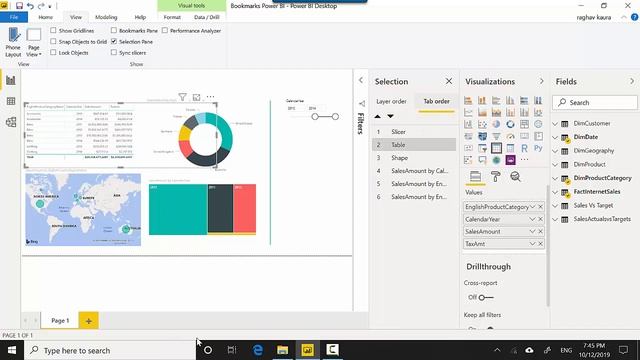Enable Lock Objects checkbox
Viewport: 640px width, 360px height.
(53, 52)
